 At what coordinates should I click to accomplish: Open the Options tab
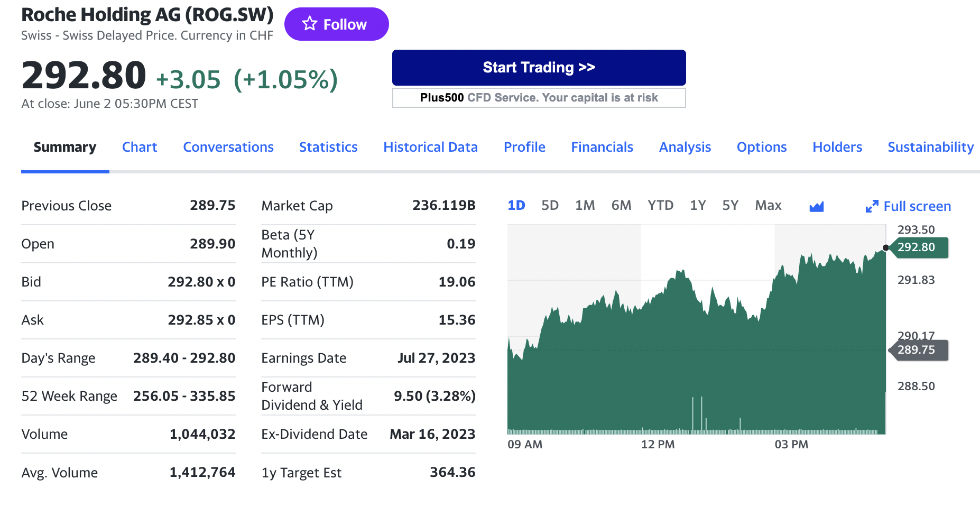coord(762,147)
